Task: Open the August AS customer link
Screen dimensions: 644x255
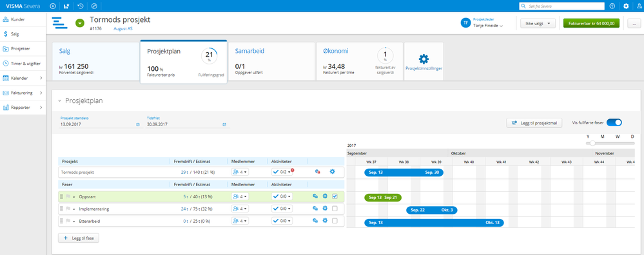Action: pos(123,29)
